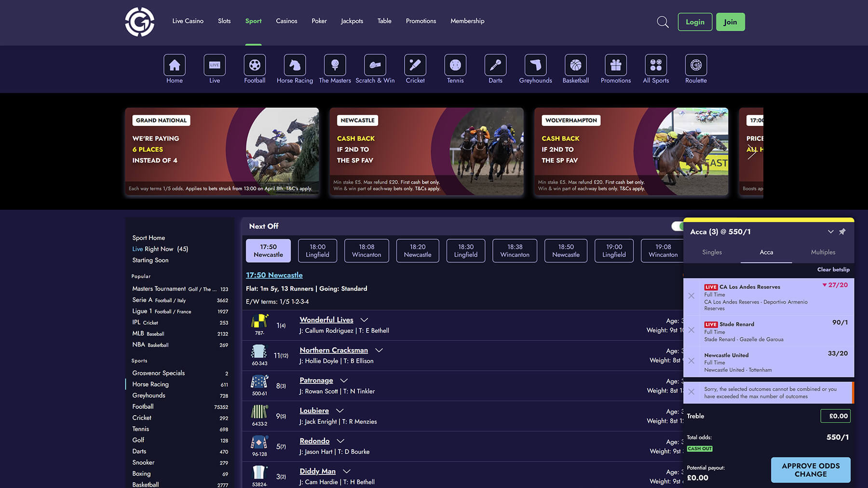The image size is (868, 488).
Task: Click the Treble stake input field
Action: [x=835, y=416]
